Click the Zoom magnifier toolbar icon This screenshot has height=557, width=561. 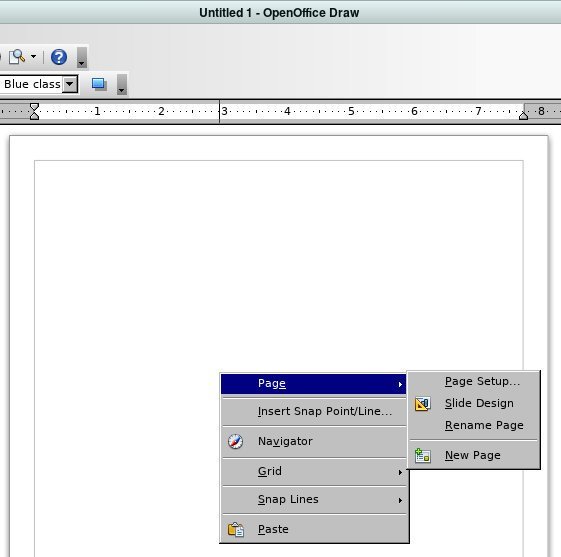click(17, 57)
